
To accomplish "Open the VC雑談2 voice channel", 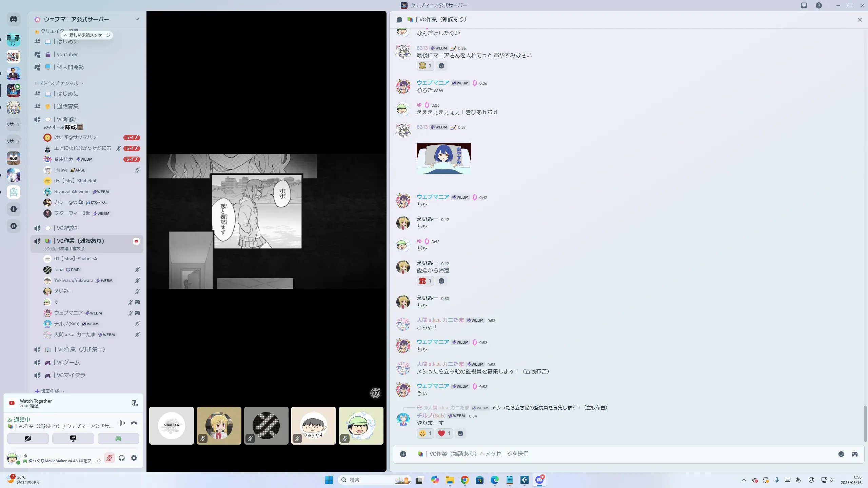I will [67, 228].
